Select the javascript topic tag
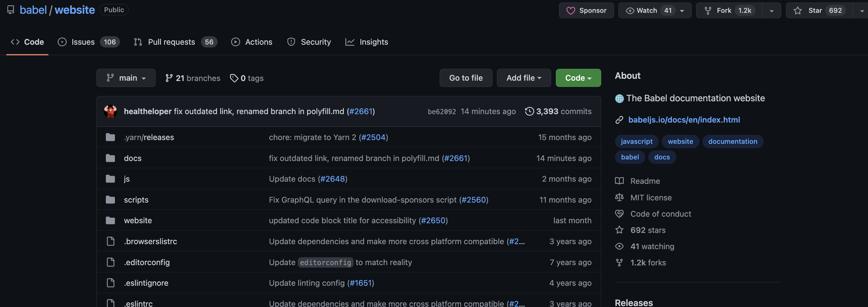Screen dimensions: 868x307 click(x=637, y=141)
